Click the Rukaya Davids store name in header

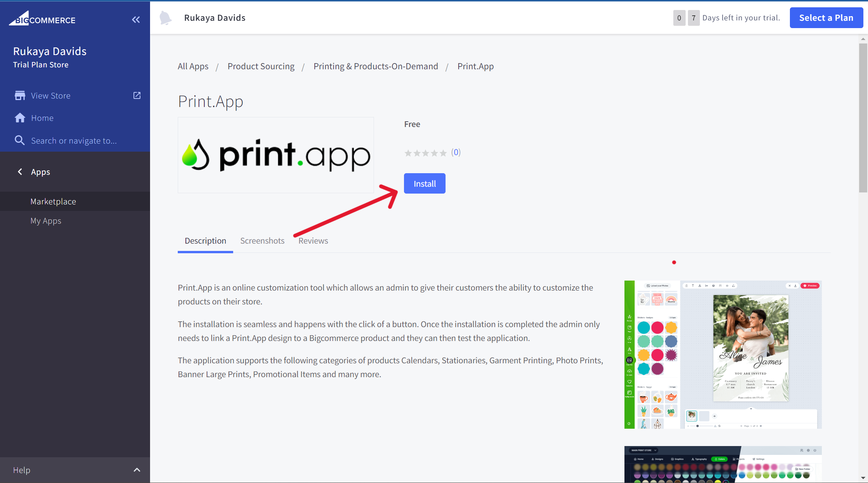click(215, 18)
